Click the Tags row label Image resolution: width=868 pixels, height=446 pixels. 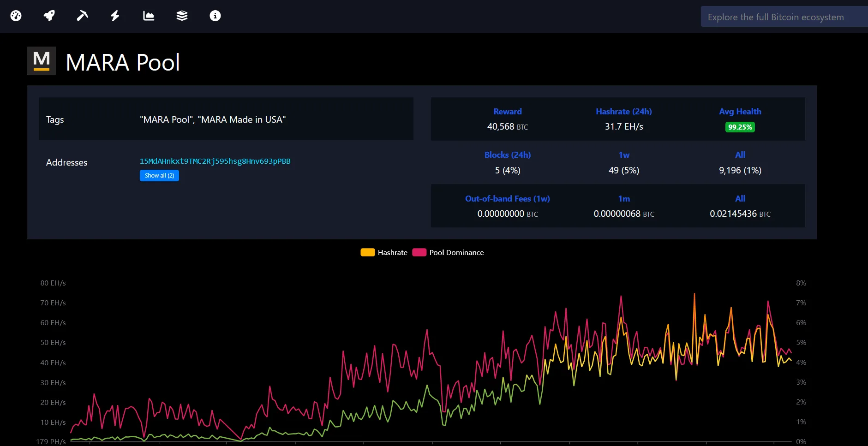pyautogui.click(x=55, y=119)
